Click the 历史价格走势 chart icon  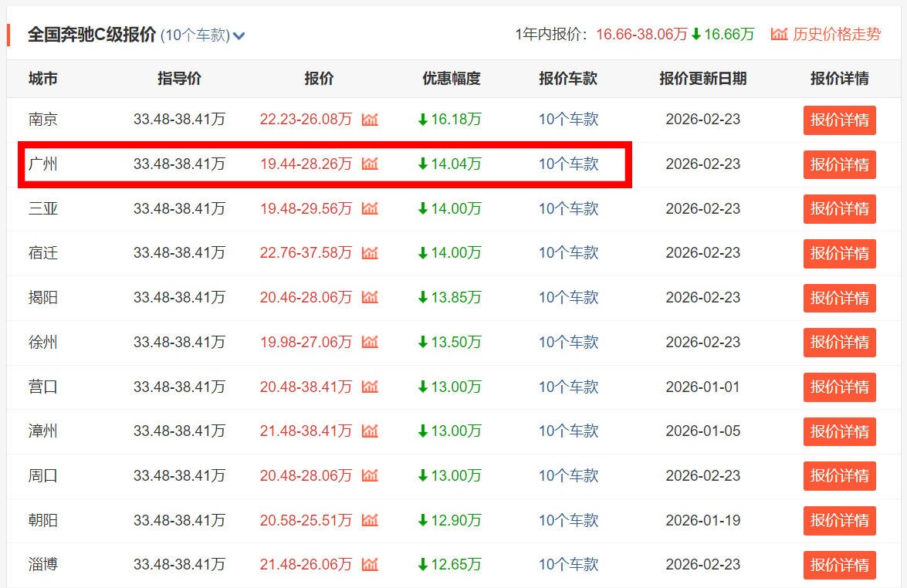779,34
